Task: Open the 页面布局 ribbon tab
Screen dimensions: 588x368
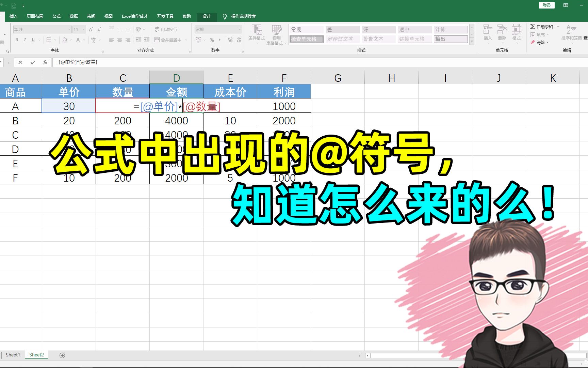Action: tap(35, 16)
